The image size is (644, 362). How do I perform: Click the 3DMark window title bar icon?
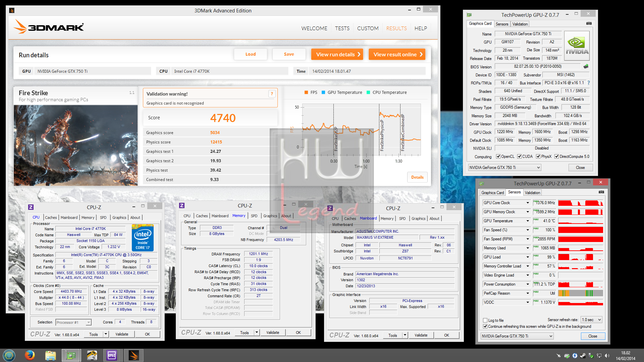[x=12, y=10]
